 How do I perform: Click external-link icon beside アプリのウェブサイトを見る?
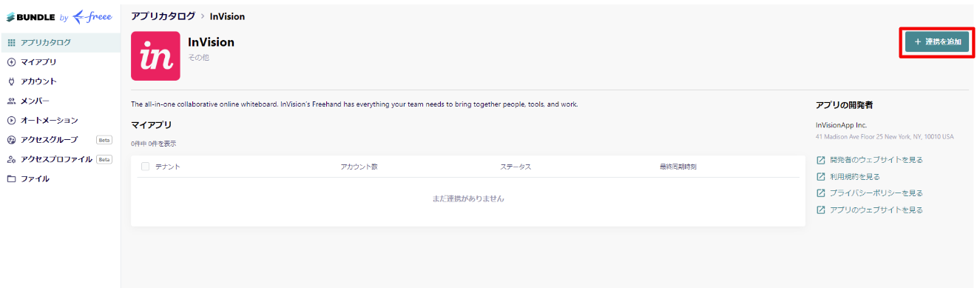(820, 210)
